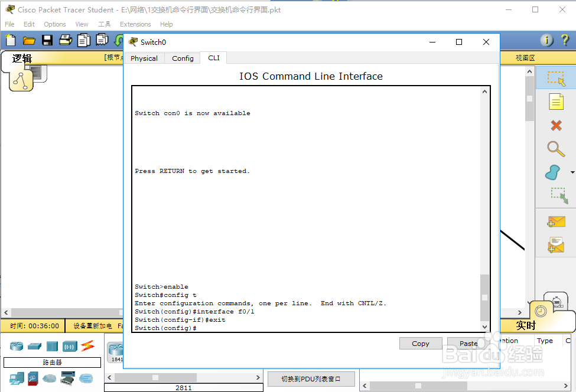Open help with the question mark icon
Viewport: 576px width, 392px height.
pyautogui.click(x=565, y=40)
